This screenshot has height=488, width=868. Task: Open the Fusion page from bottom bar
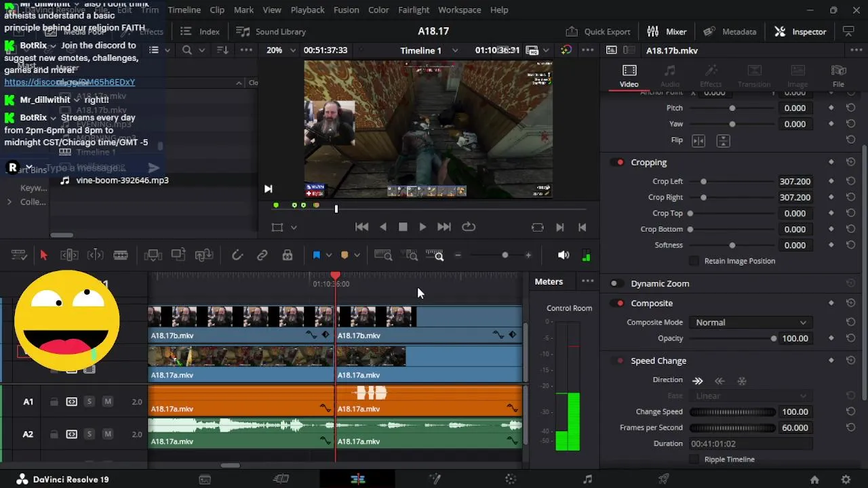tap(435, 479)
